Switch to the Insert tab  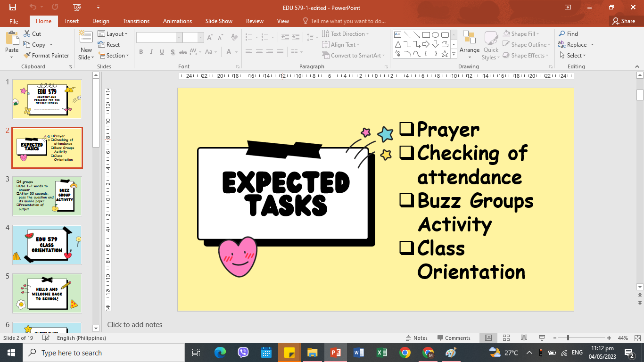tap(72, 21)
